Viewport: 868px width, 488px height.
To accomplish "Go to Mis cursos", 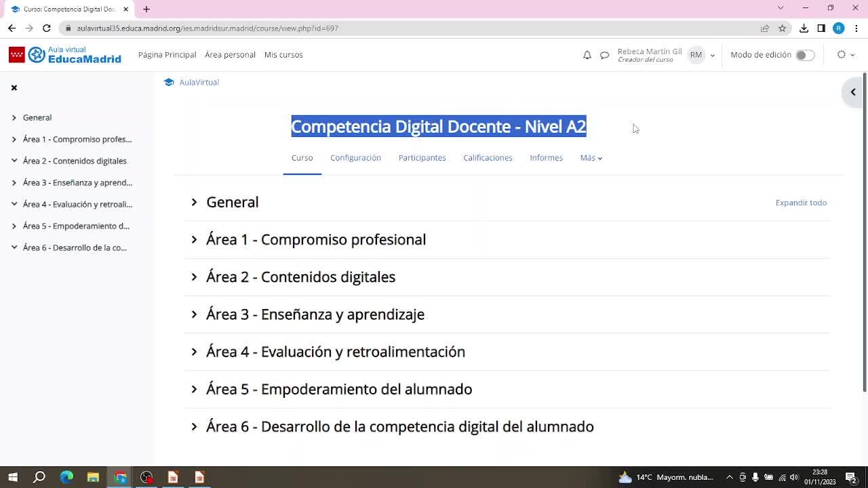I will tap(283, 55).
